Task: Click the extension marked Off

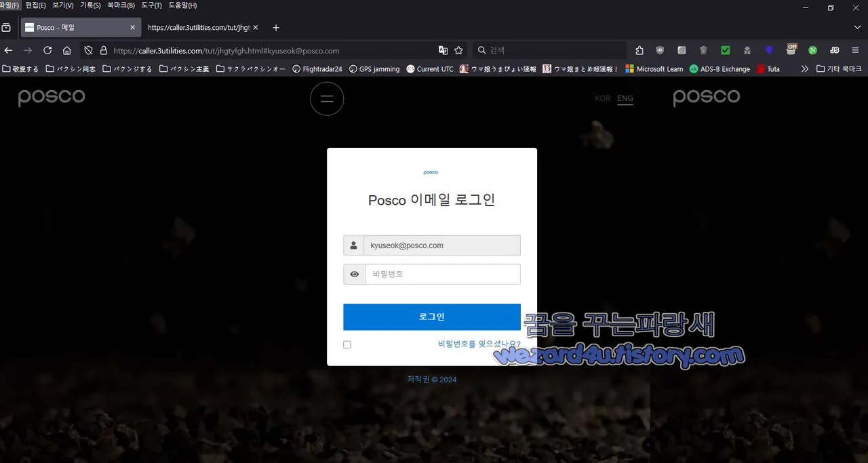Action: (791, 49)
